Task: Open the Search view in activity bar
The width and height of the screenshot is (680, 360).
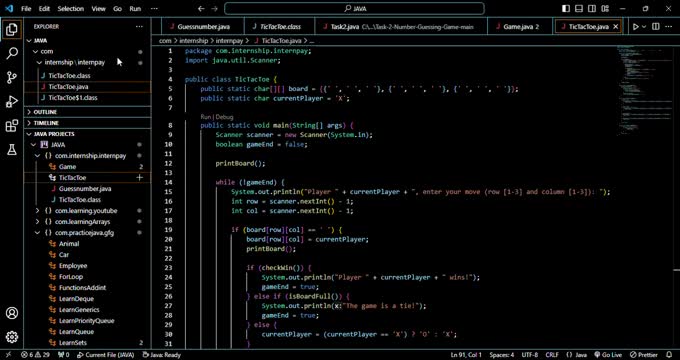Action: tap(12, 53)
